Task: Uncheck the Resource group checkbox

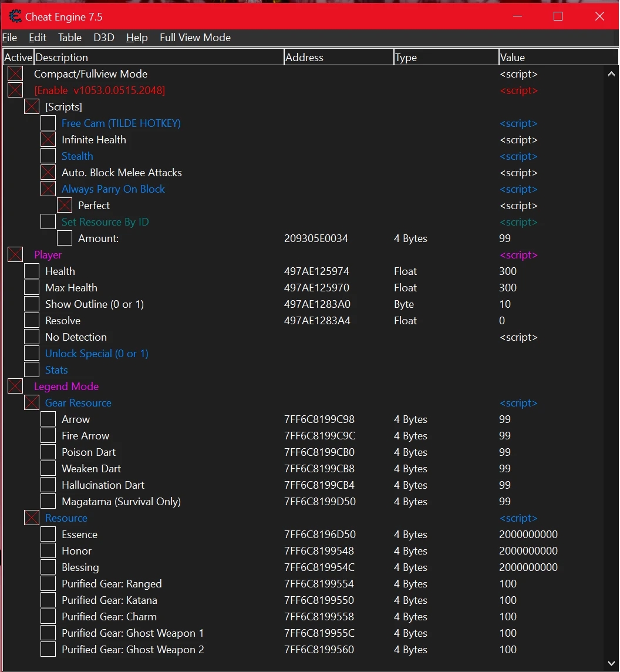Action: coord(32,518)
